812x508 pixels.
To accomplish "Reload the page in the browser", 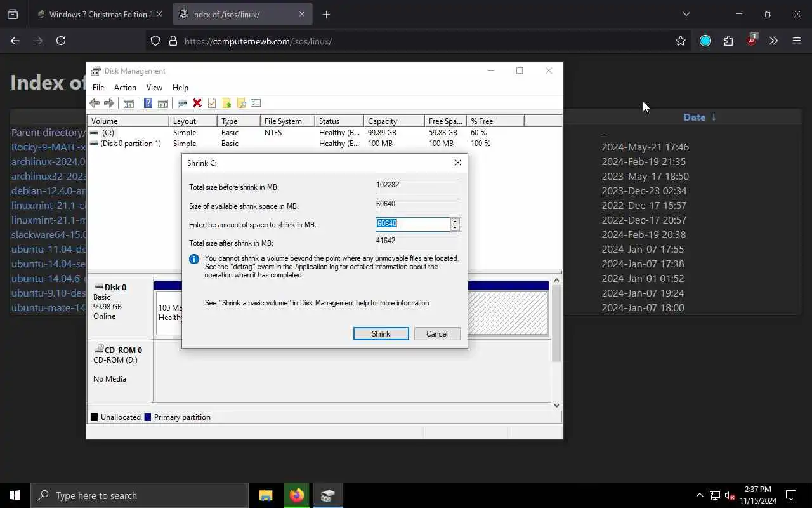I will pos(61,41).
